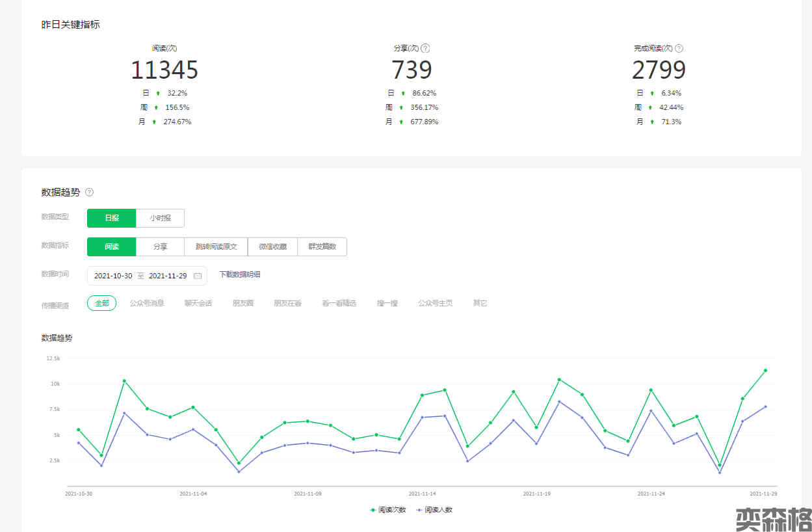Switch data type to 小时报
Viewport: 812px width, 532px height.
(x=160, y=218)
